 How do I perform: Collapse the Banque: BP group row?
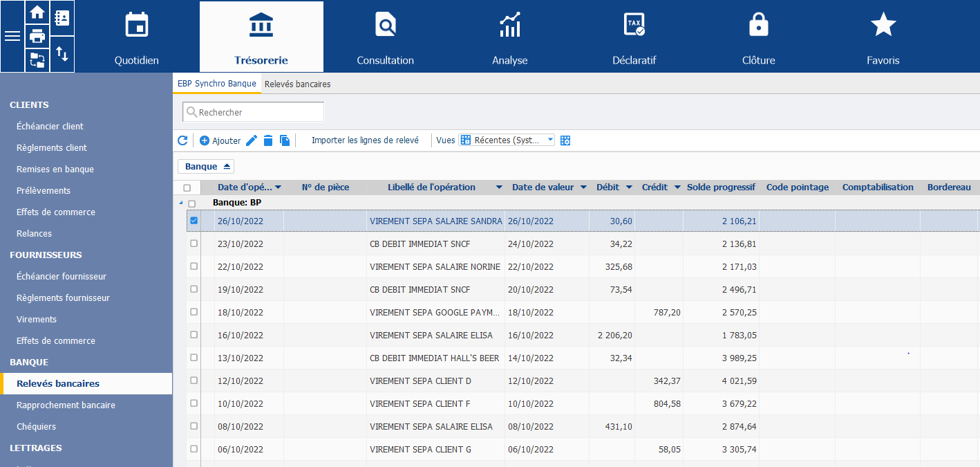182,203
